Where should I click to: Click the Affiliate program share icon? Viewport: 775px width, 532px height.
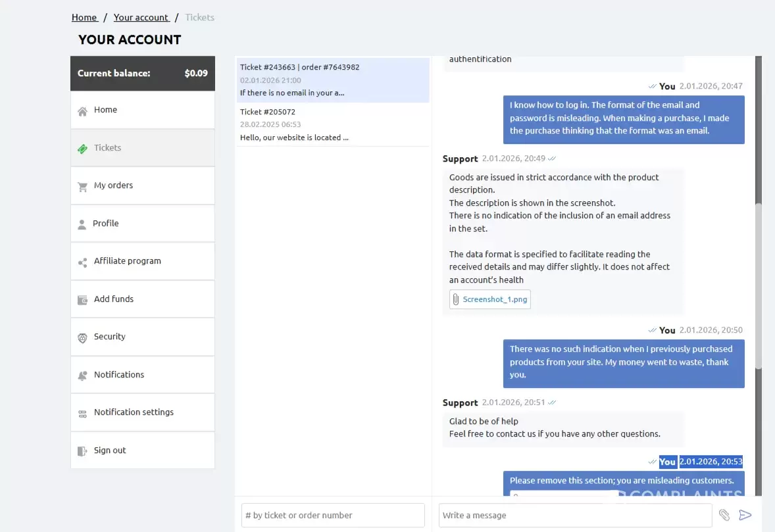point(82,262)
